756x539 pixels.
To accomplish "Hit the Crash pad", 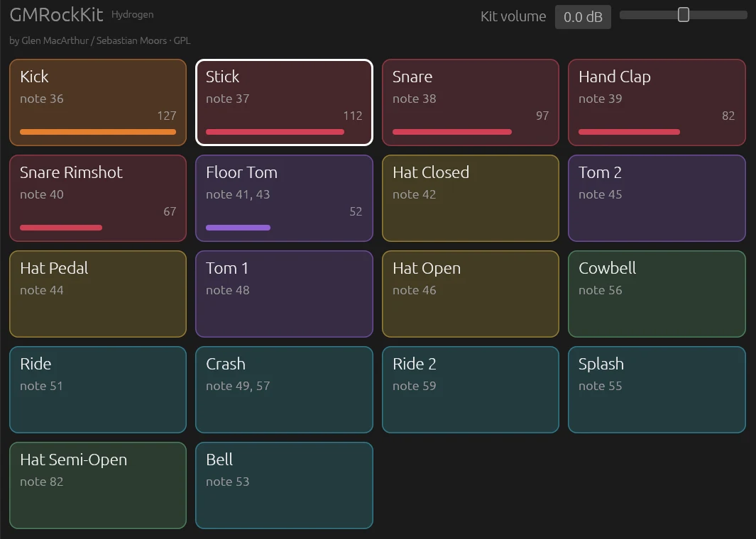I will (284, 389).
